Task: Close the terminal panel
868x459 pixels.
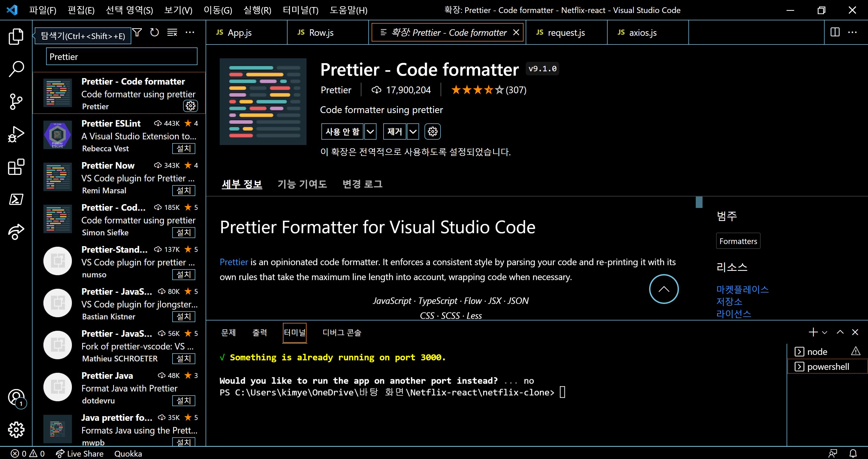Action: click(x=855, y=332)
